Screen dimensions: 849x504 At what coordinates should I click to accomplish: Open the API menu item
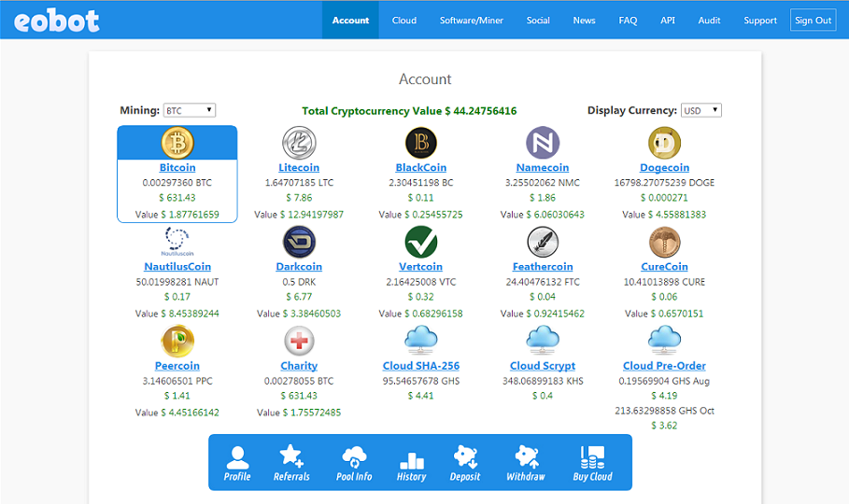[x=668, y=20]
